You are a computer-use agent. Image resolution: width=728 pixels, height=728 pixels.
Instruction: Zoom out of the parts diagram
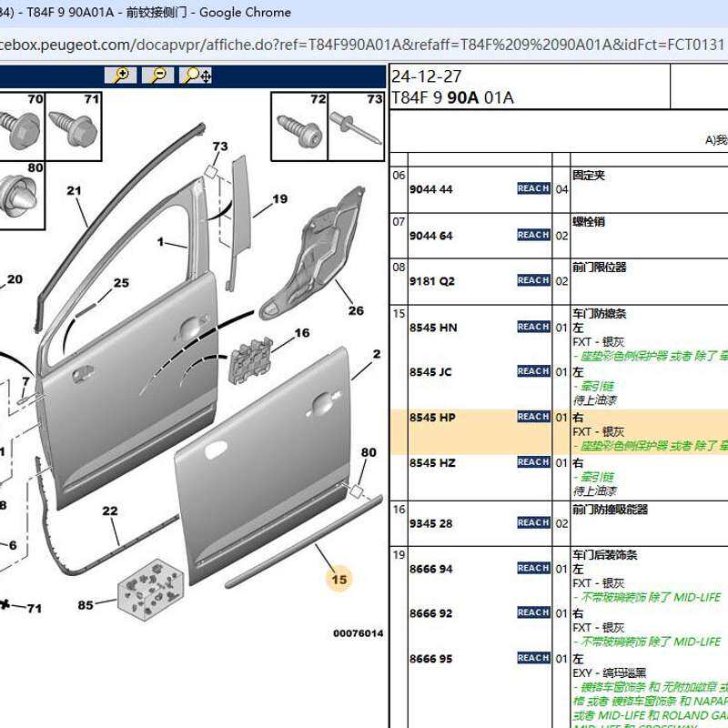[x=157, y=76]
